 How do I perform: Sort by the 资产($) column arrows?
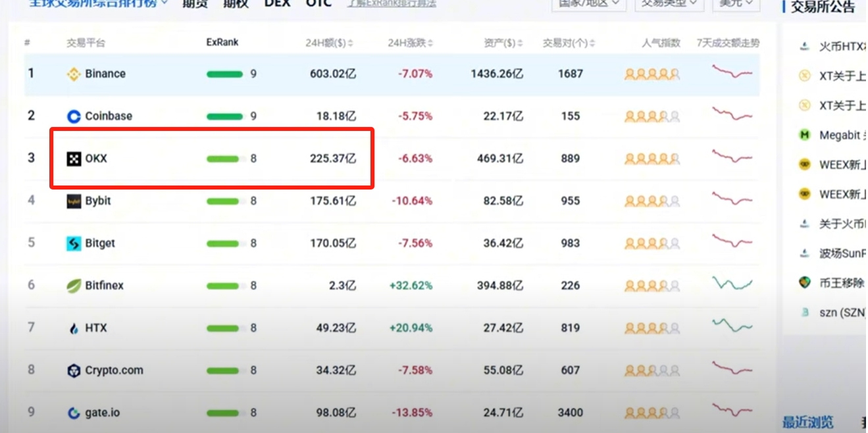tap(521, 43)
